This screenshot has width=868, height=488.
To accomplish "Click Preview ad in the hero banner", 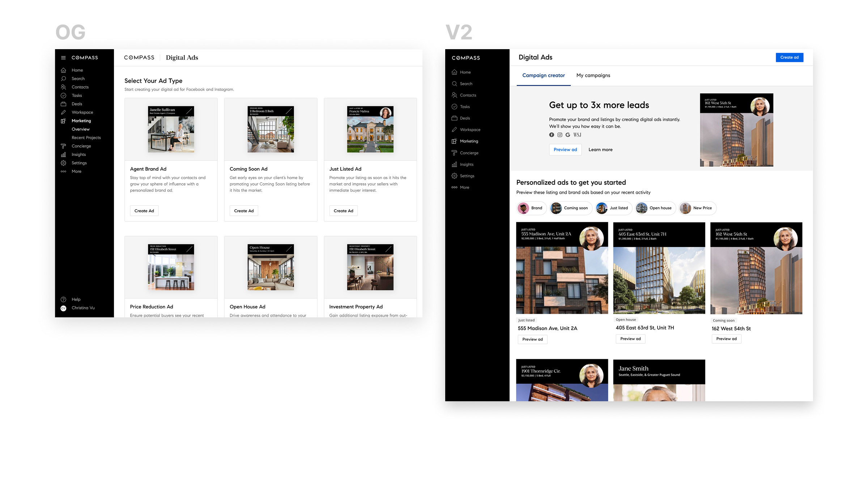I will coord(565,150).
